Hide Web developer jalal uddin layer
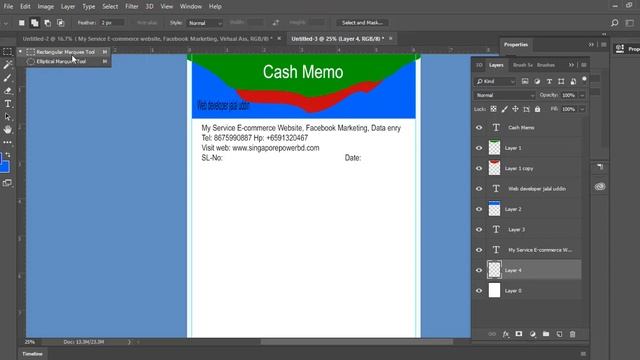This screenshot has width=640, height=360. [479, 189]
